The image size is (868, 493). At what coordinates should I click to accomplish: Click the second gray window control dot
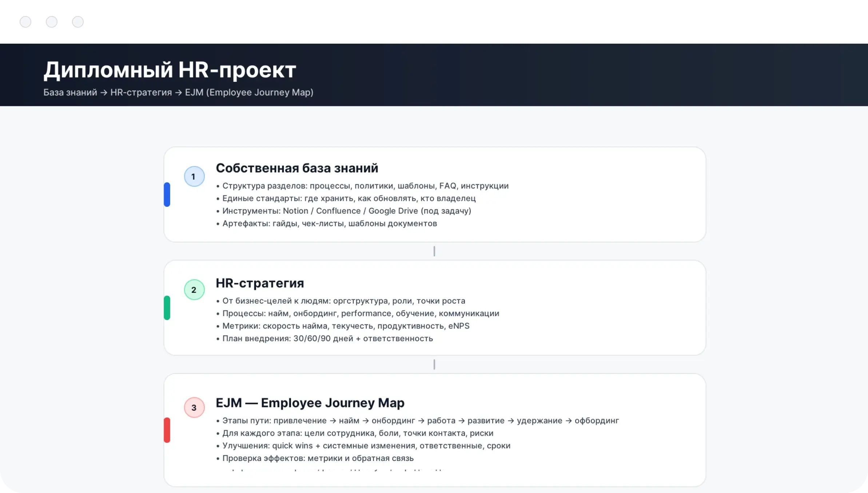pyautogui.click(x=52, y=22)
